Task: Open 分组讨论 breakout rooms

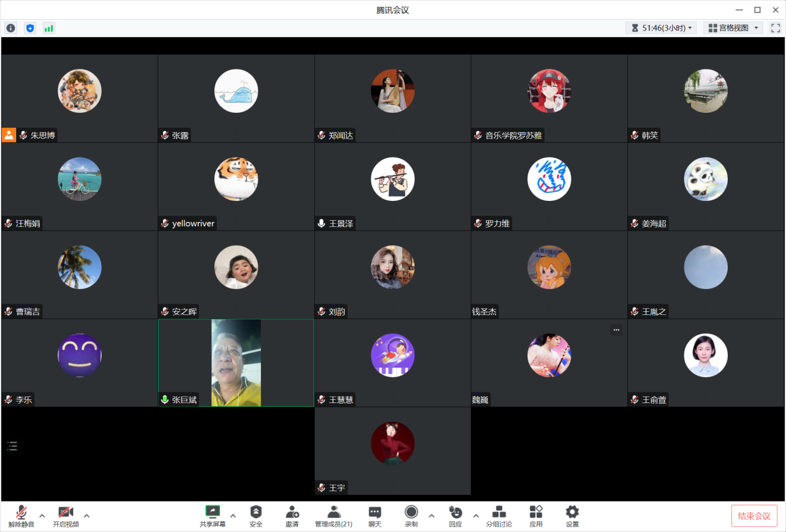Action: pos(498,515)
